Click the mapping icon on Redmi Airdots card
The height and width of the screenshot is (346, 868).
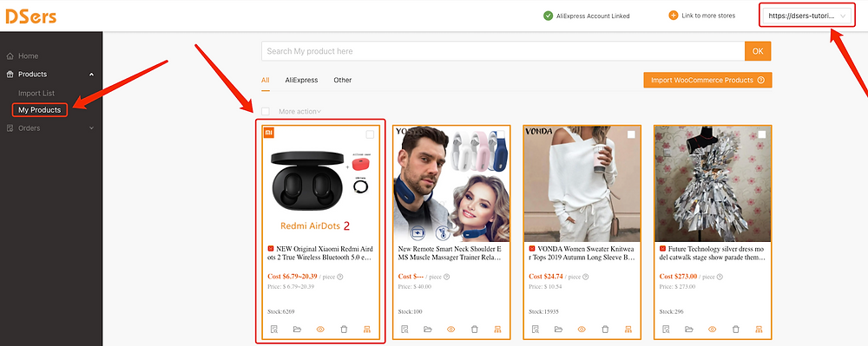tap(366, 329)
